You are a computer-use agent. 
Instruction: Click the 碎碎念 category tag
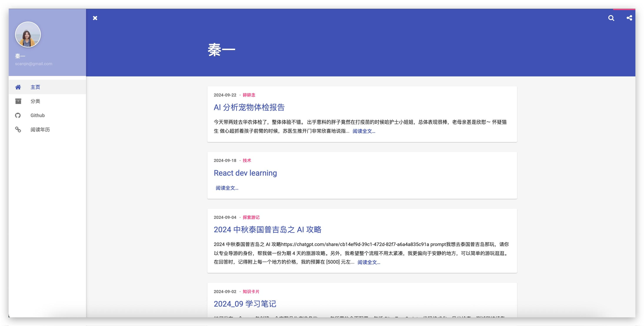249,95
